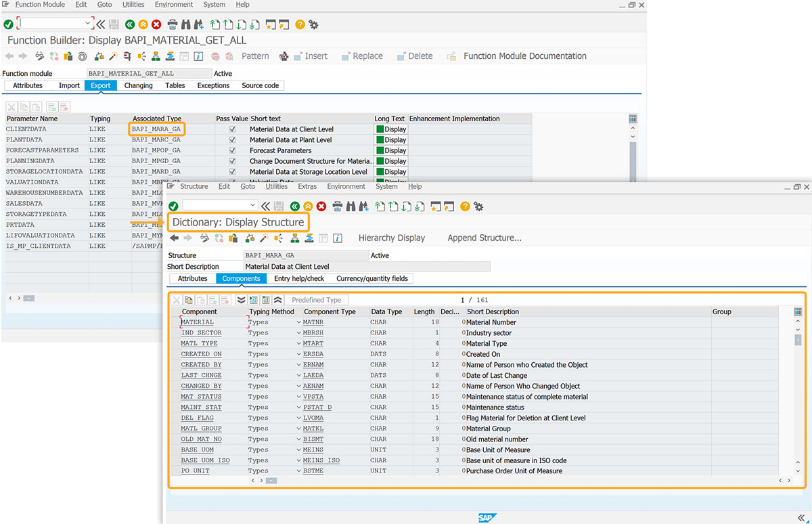Click the BAPI_MARC_GA associated type cell

(173, 140)
